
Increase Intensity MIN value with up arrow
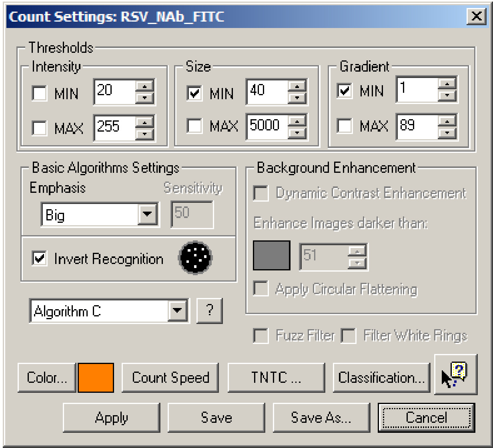click(x=144, y=86)
